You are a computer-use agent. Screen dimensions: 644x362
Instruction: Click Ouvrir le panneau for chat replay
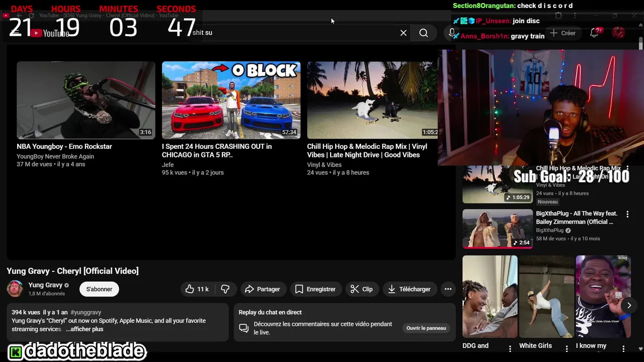[x=426, y=328]
